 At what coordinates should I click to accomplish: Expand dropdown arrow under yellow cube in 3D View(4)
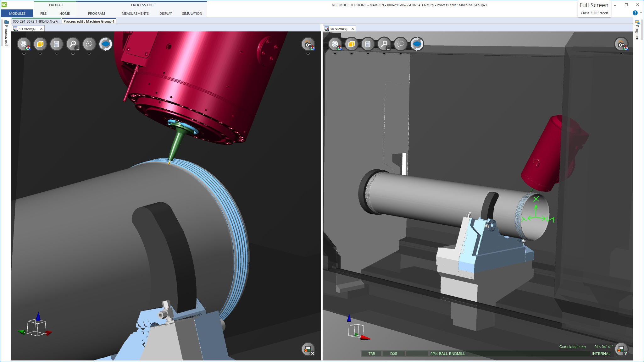(40, 54)
